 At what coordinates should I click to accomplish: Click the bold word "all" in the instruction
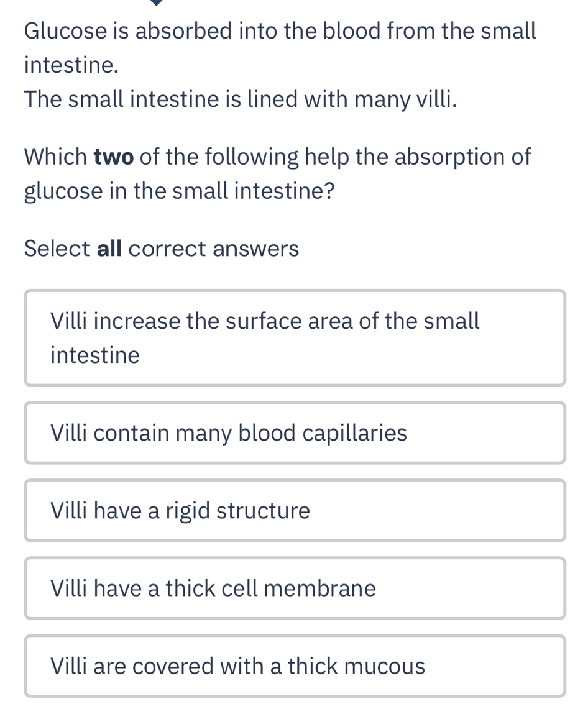point(110,249)
